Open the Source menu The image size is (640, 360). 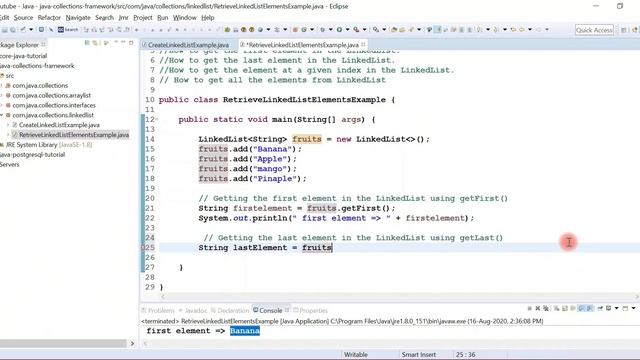coord(23,18)
